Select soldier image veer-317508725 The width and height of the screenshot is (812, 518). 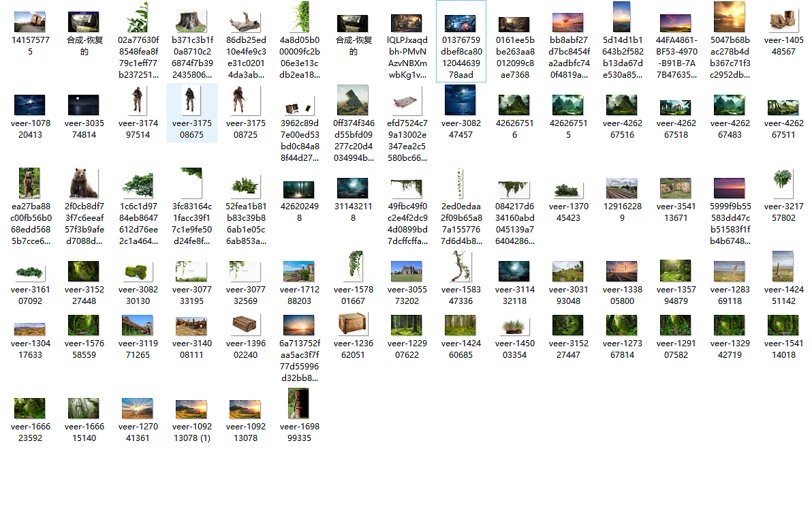pyautogui.click(x=245, y=100)
